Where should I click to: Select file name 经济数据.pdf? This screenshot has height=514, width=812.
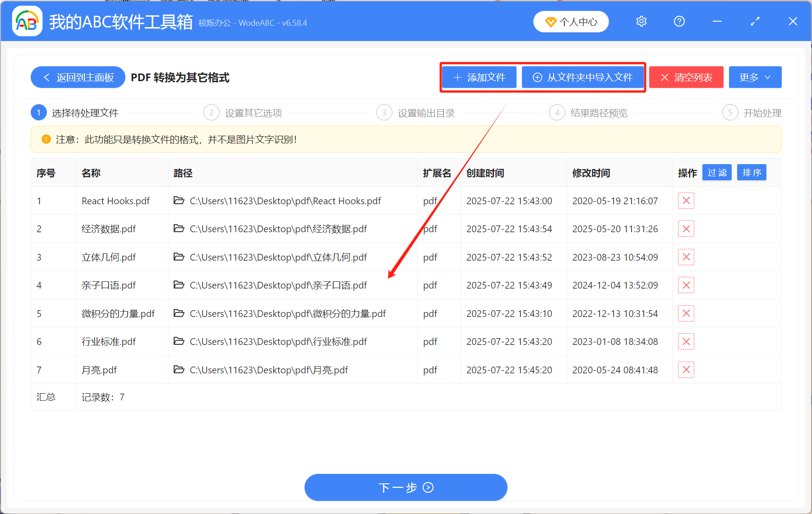109,229
